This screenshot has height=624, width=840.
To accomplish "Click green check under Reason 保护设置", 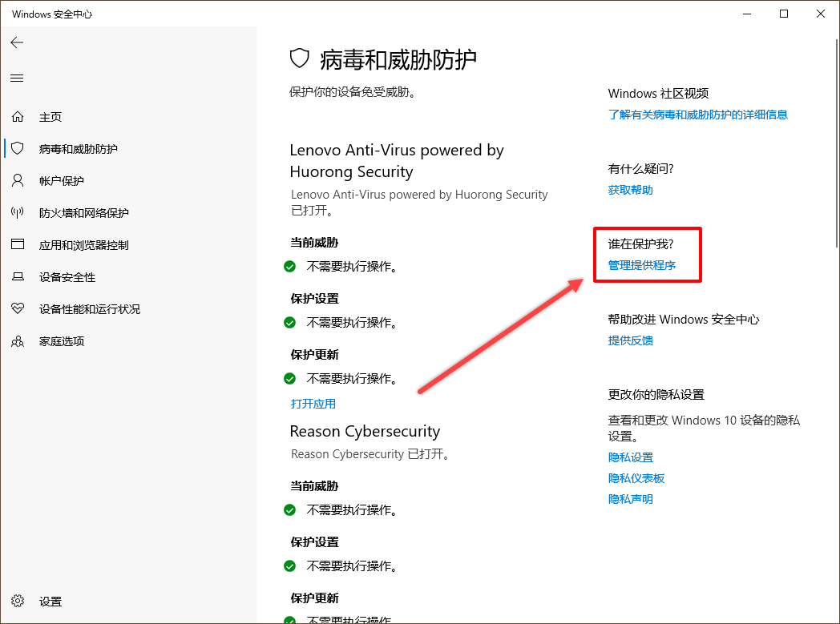I will pos(290,566).
